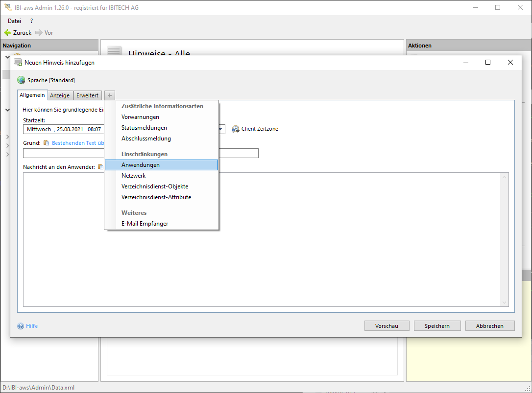Click the blue Hilfe question mark icon
The height and width of the screenshot is (393, 532).
coord(21,326)
